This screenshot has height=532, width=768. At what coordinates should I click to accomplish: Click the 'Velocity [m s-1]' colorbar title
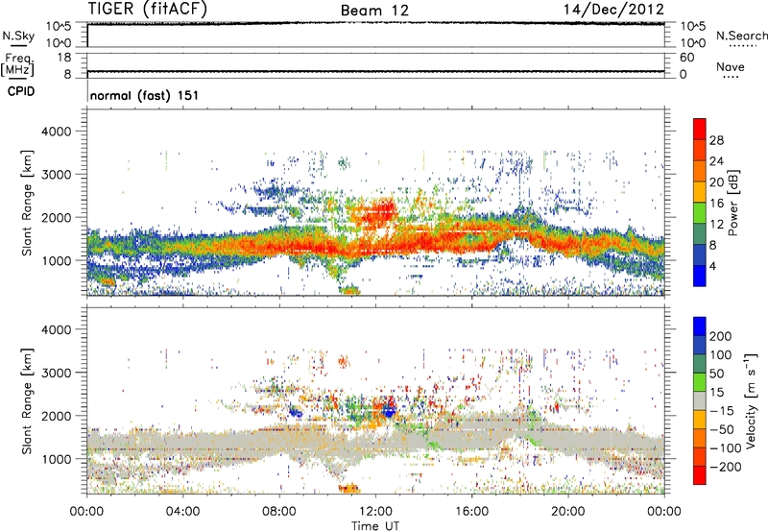[x=751, y=400]
